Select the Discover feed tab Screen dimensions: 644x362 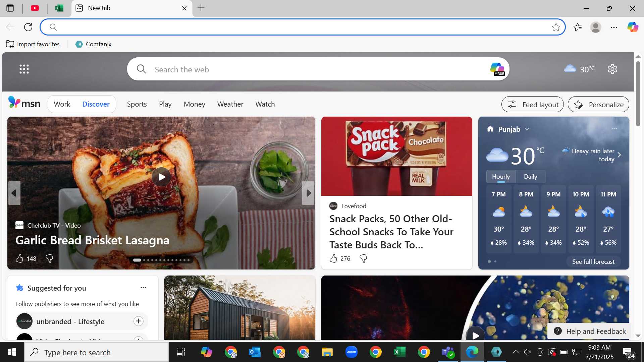tap(96, 104)
